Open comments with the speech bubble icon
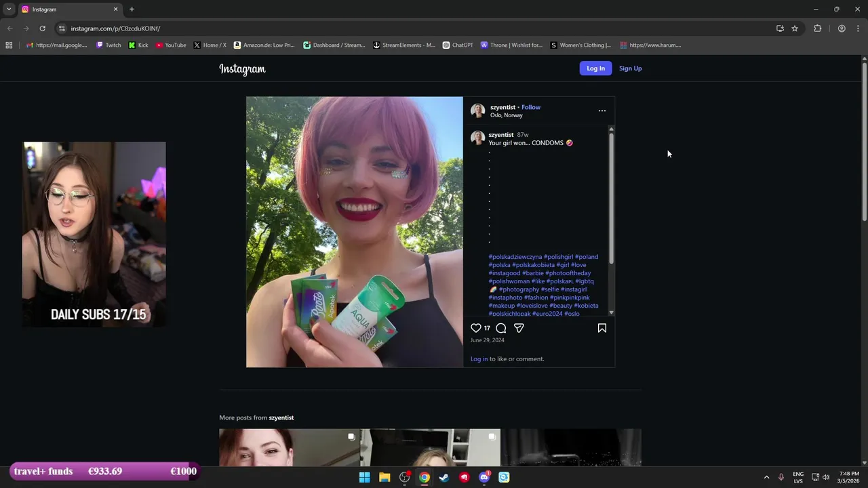This screenshot has height=488, width=868. pyautogui.click(x=501, y=328)
